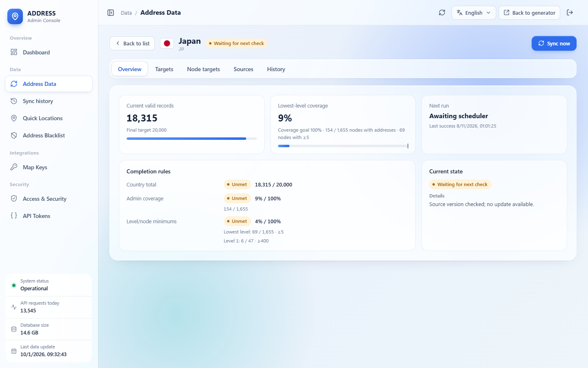Viewport: 588px width, 368px height.
Task: Open the API Tokens page
Action: point(49,215)
